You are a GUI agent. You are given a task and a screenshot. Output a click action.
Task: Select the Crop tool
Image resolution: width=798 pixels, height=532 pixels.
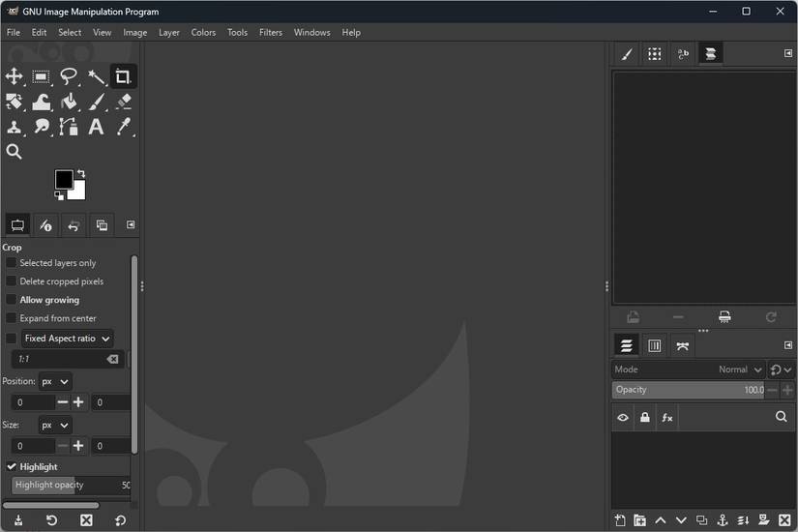click(123, 76)
